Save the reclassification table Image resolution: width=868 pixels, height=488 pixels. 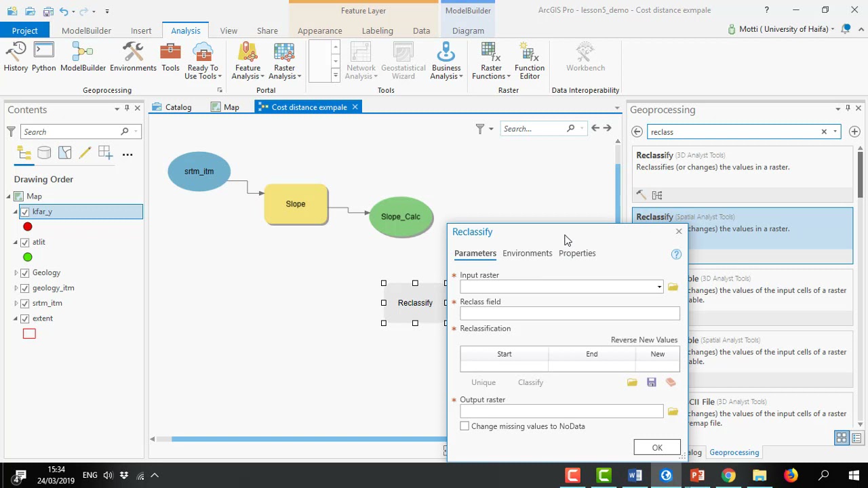tap(651, 383)
